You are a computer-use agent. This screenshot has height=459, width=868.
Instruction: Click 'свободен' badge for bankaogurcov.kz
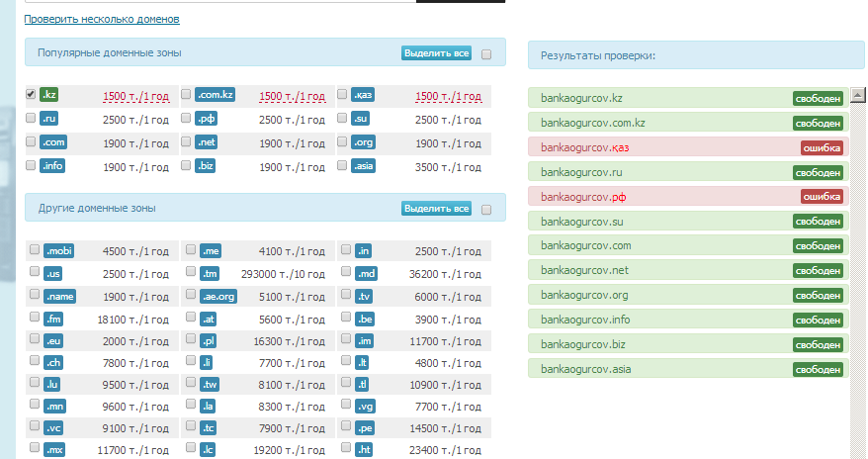click(818, 99)
